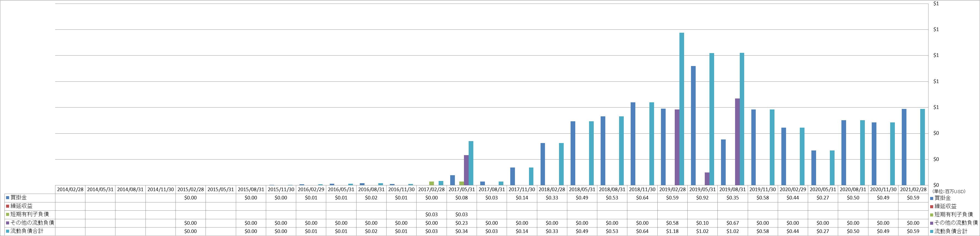
Task: Select the 繰延収益 row header in the table
Action: pos(30,206)
